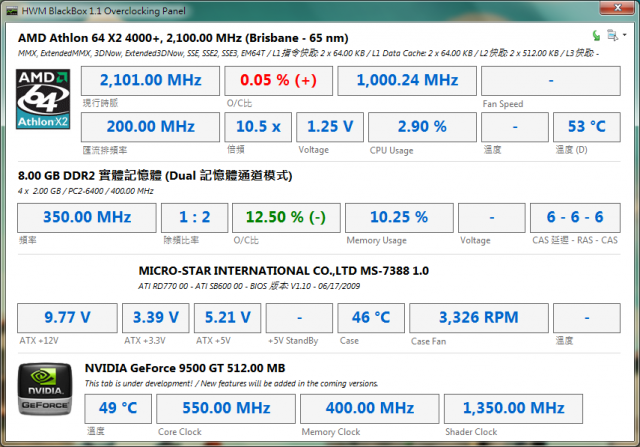Click the 'Case Fan' label
This screenshot has width=640, height=447.
pos(429,342)
